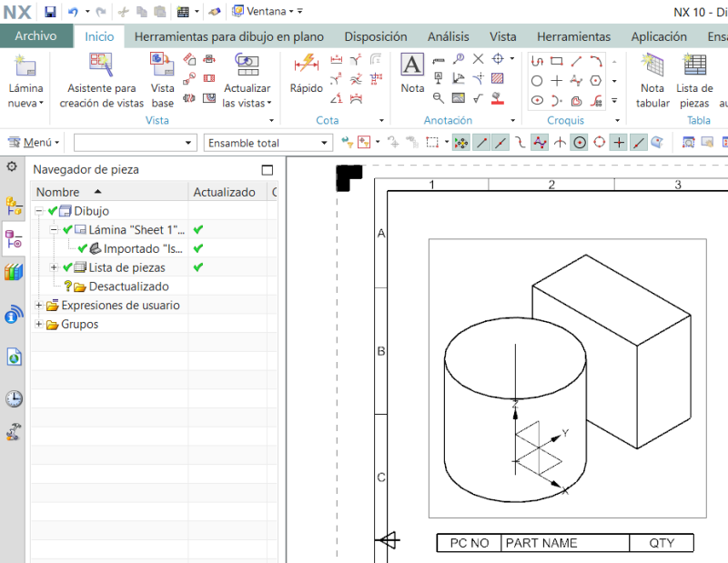This screenshot has height=563, width=728.
Task: Click the Actualizado column header
Action: (227, 192)
